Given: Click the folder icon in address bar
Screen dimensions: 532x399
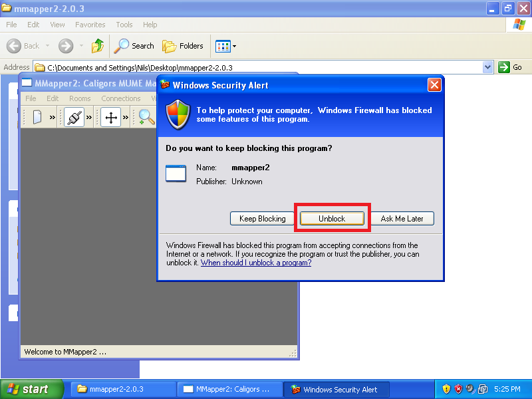Looking at the screenshot, I should 40,68.
